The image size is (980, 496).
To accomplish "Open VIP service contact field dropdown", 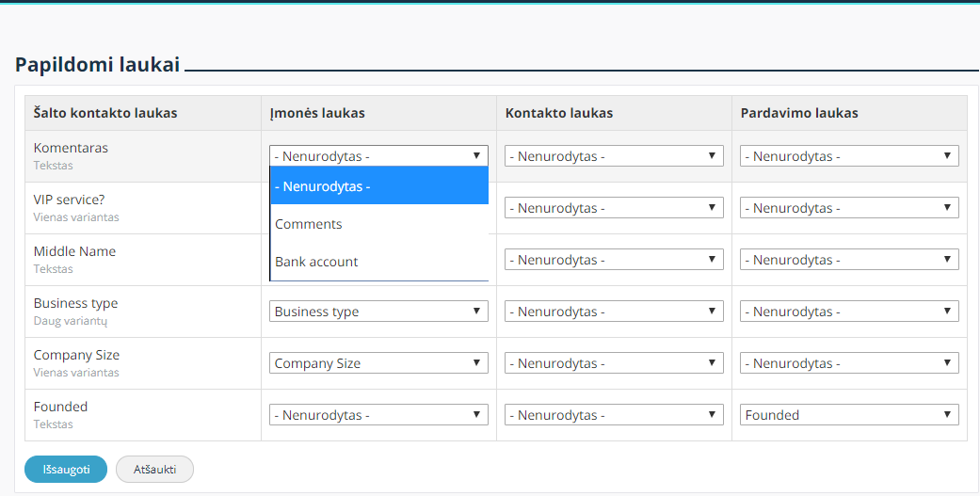I will pyautogui.click(x=614, y=208).
